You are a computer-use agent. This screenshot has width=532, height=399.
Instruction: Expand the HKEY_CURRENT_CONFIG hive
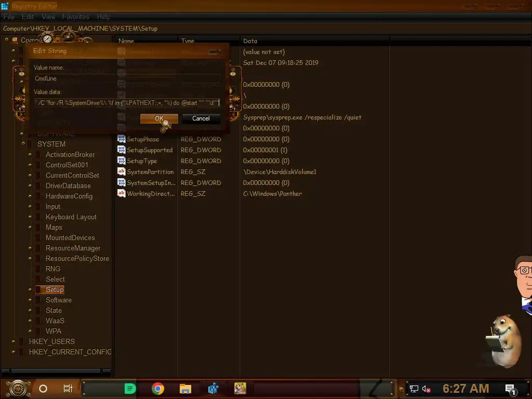[13, 352]
